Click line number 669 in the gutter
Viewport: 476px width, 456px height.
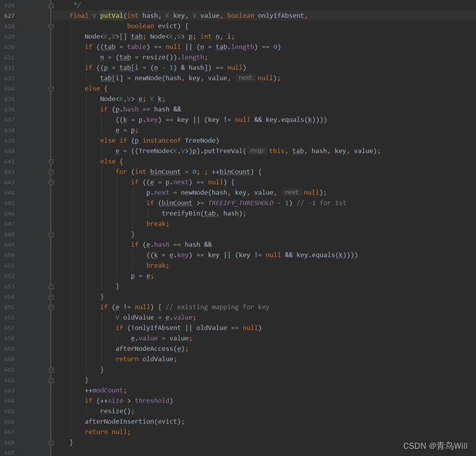coord(9,453)
